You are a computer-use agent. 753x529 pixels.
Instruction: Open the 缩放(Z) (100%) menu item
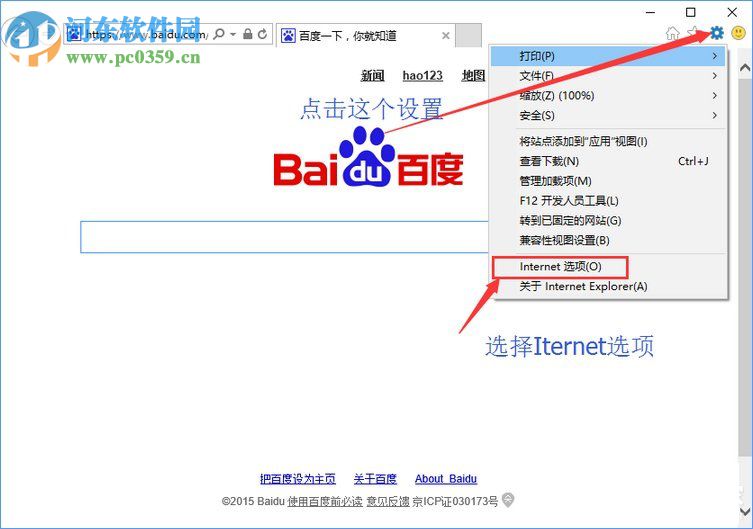click(x=608, y=96)
